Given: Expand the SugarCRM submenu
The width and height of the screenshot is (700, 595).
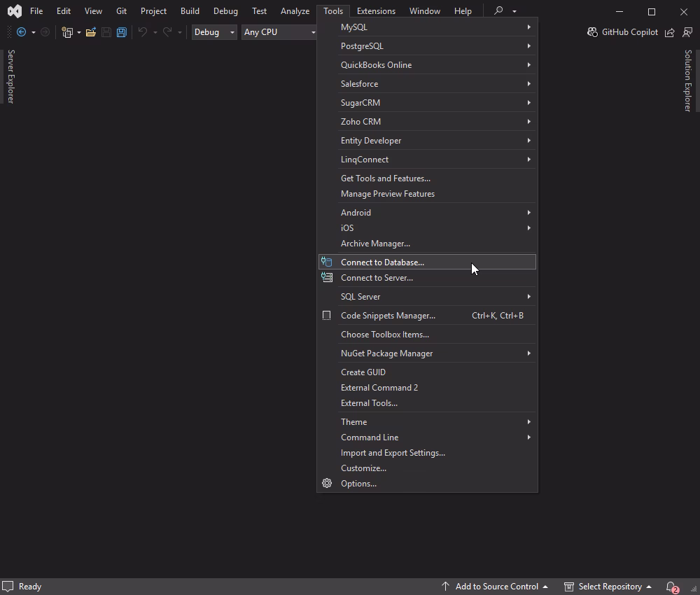Looking at the screenshot, I should [428, 103].
